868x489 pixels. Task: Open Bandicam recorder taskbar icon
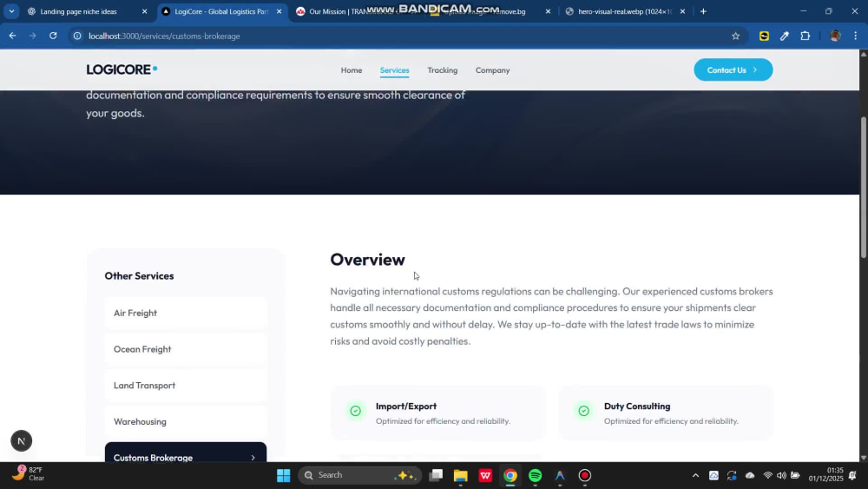(585, 475)
